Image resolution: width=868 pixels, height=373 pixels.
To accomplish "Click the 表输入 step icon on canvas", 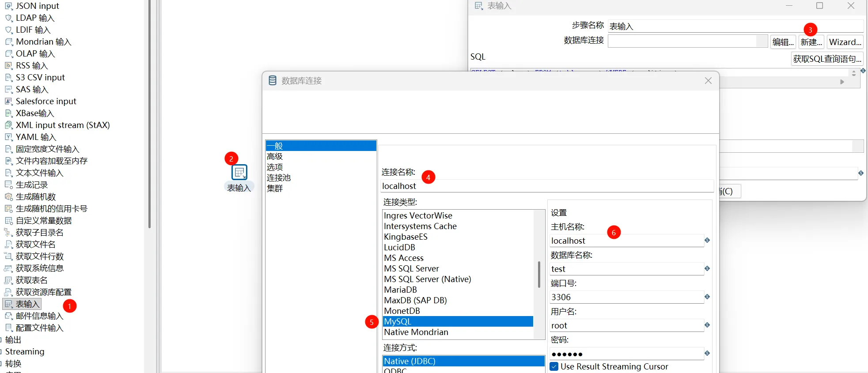I will 239,172.
